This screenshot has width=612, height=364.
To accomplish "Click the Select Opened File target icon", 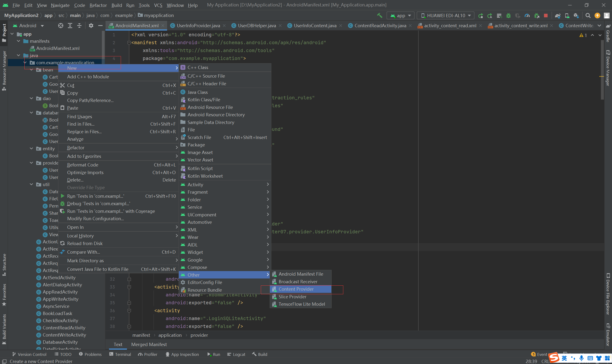I will (61, 26).
